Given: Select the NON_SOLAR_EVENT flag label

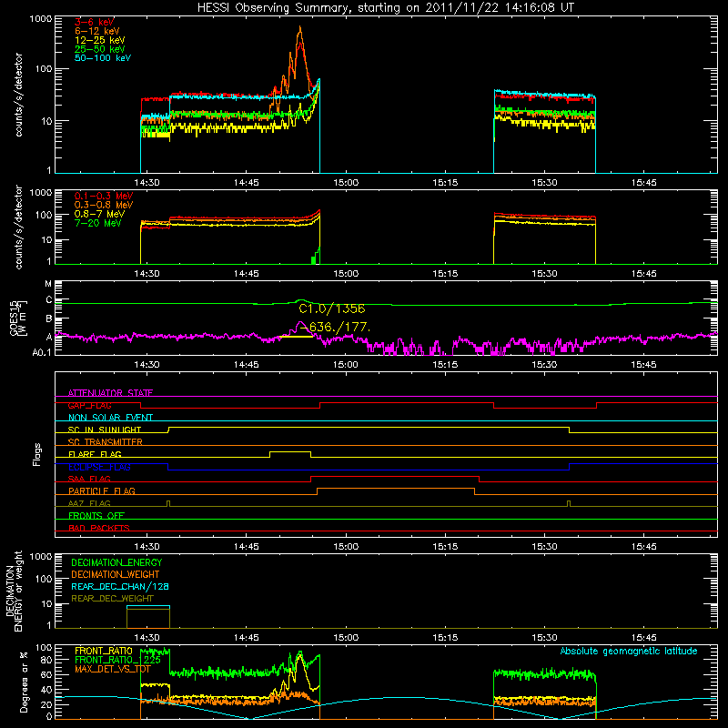Looking at the screenshot, I should tap(110, 418).
